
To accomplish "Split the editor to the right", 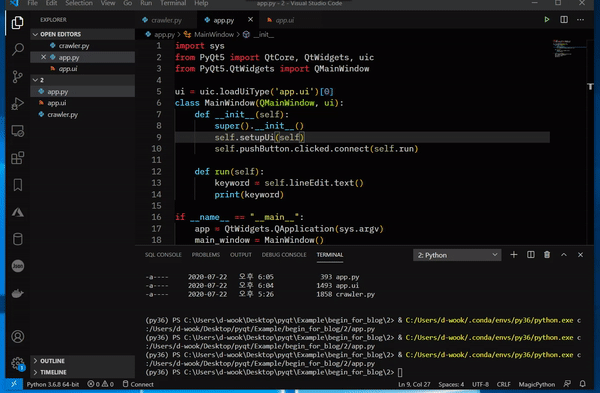I will pos(564,20).
